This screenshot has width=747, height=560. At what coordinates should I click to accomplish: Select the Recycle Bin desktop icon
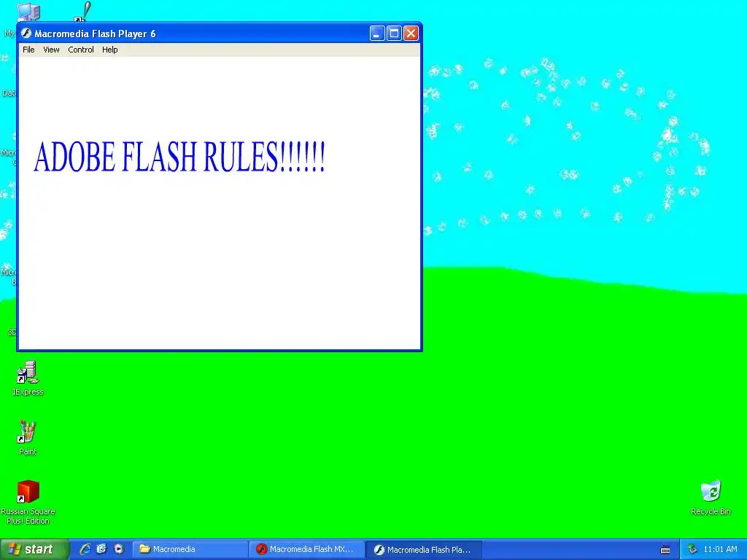click(x=711, y=497)
